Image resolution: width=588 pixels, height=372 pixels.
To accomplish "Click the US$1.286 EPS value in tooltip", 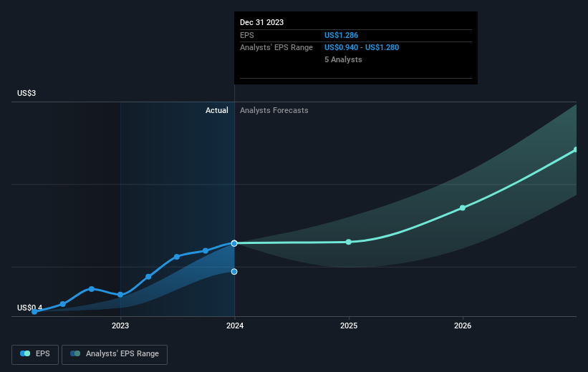I will point(341,35).
